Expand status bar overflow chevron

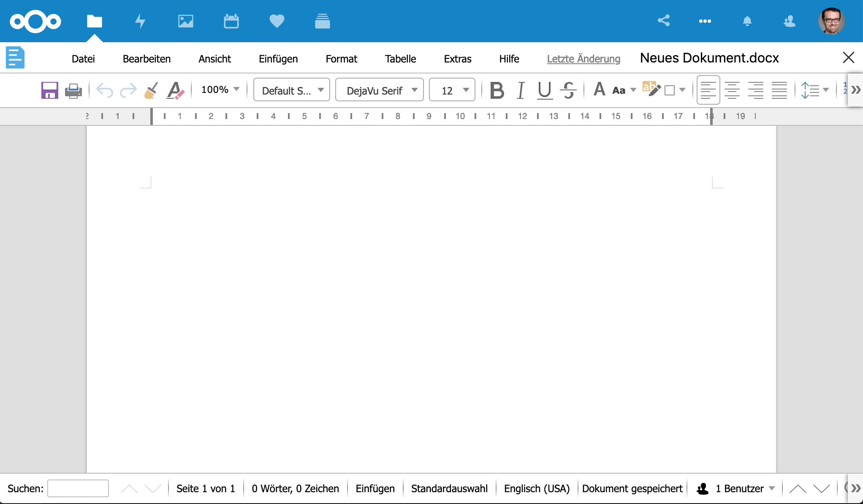[855, 488]
